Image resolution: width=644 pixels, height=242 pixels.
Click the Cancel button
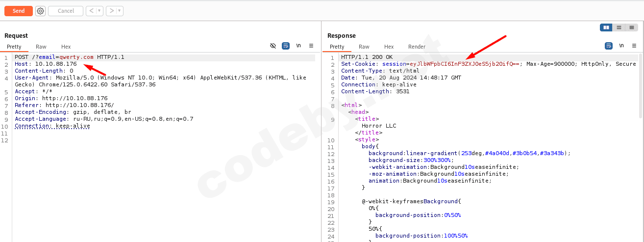(x=66, y=11)
